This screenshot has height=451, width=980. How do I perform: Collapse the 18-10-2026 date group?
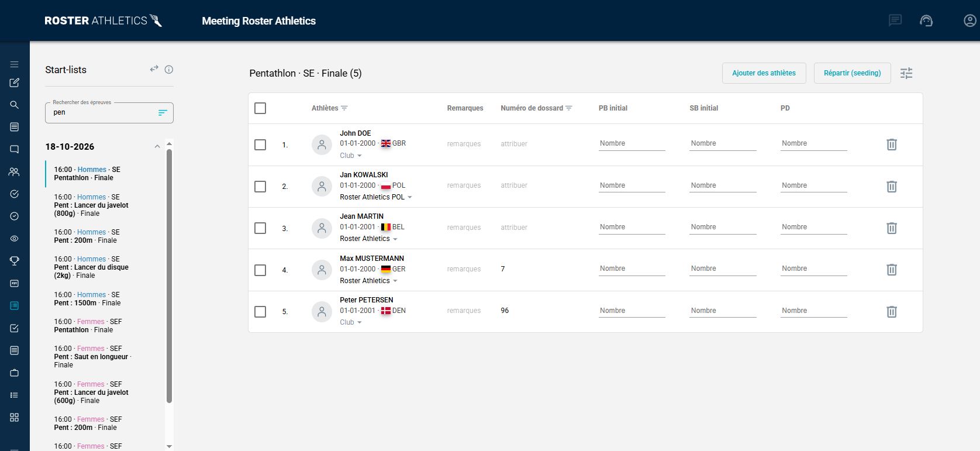pyautogui.click(x=157, y=147)
